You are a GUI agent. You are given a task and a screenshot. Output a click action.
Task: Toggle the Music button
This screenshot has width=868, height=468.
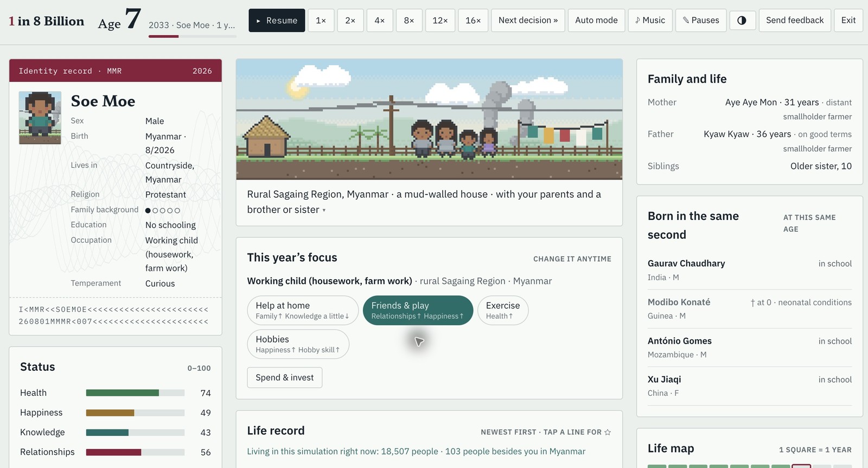650,20
